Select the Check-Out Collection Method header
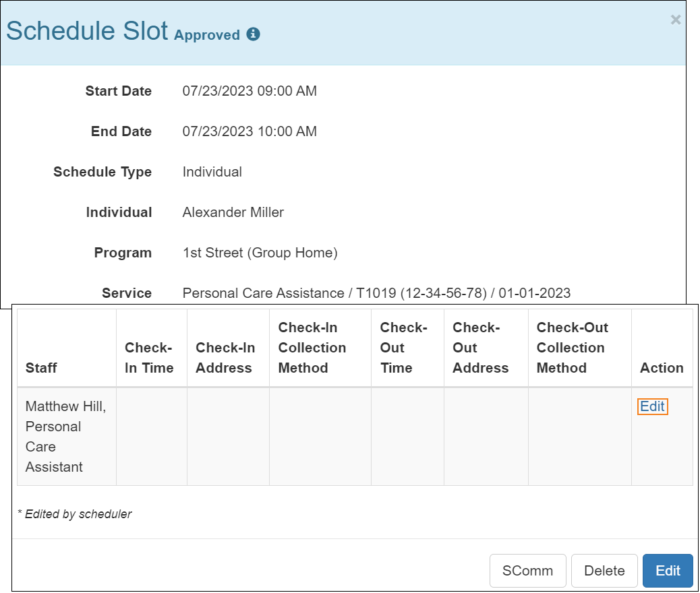Image resolution: width=700 pixels, height=593 pixels. point(573,348)
